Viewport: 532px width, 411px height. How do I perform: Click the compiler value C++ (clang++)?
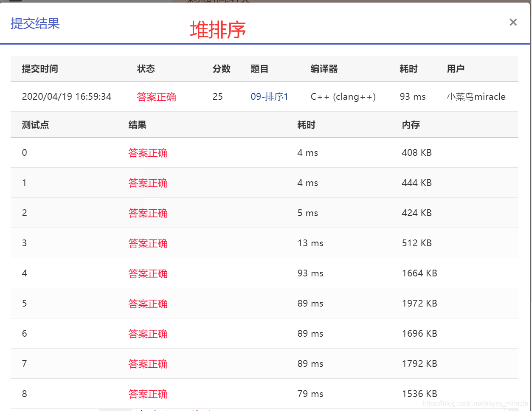tap(343, 97)
